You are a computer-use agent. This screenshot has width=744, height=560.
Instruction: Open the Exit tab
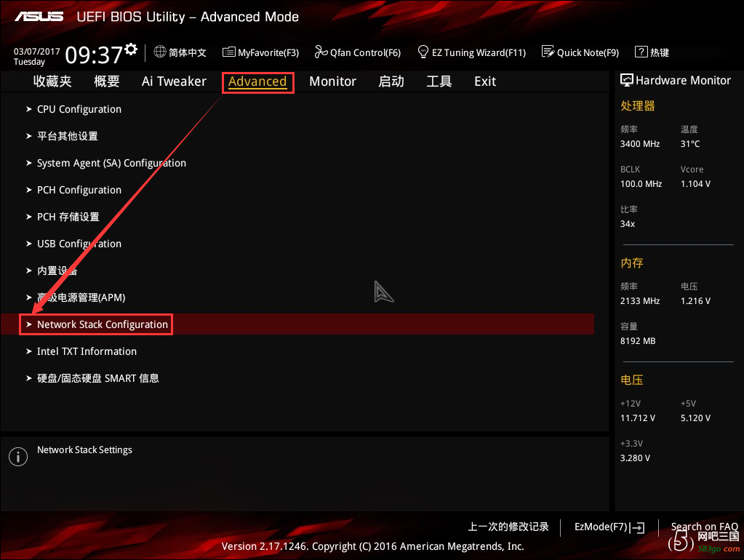pyautogui.click(x=485, y=81)
